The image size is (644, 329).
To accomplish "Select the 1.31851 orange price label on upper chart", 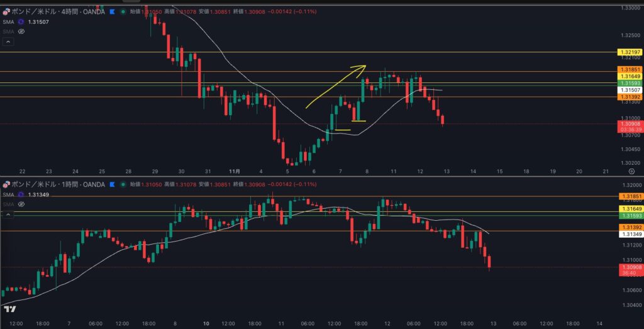I will [630, 70].
